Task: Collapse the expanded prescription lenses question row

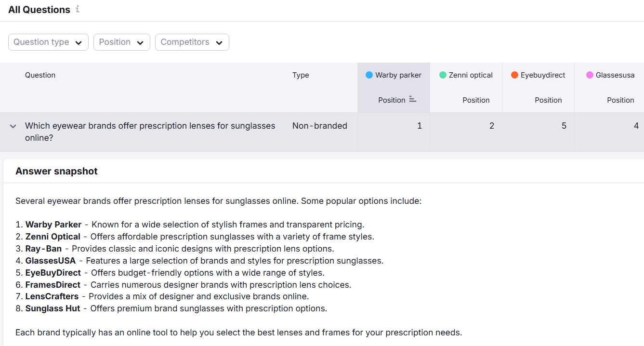Action: pyautogui.click(x=13, y=126)
